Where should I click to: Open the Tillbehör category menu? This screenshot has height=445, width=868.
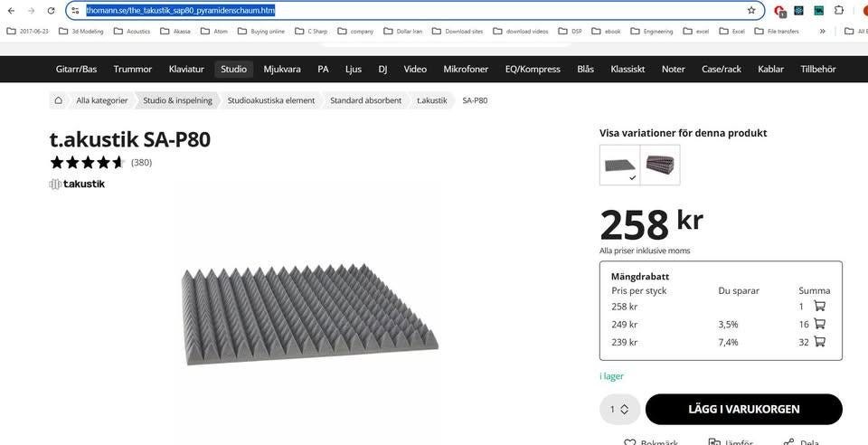(x=818, y=69)
